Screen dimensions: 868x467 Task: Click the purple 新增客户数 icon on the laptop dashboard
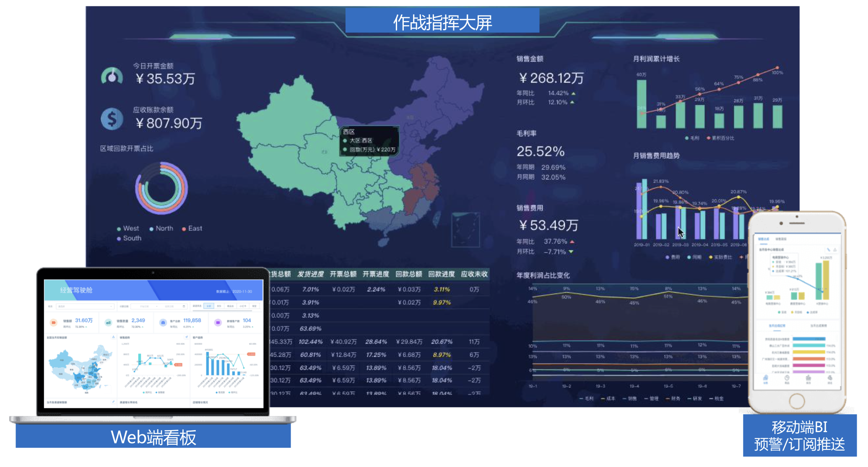[x=218, y=322]
